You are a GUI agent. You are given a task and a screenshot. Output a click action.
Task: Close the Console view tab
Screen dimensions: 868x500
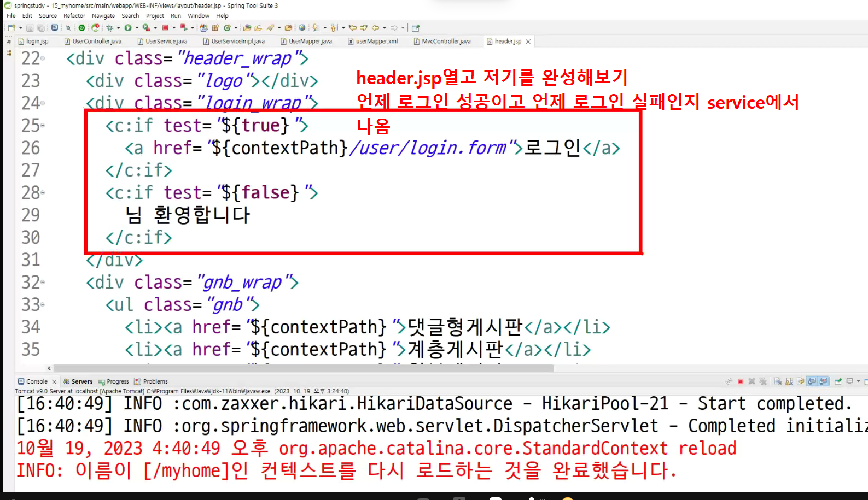(54, 382)
